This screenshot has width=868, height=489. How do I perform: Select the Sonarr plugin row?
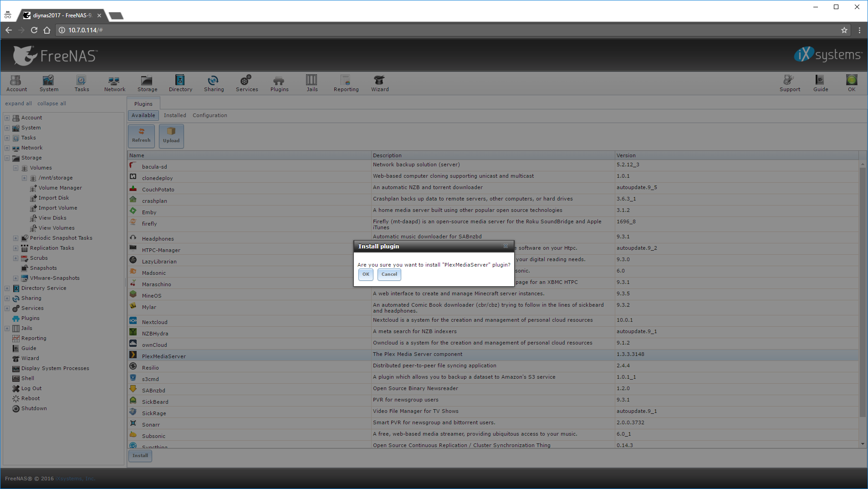point(493,423)
